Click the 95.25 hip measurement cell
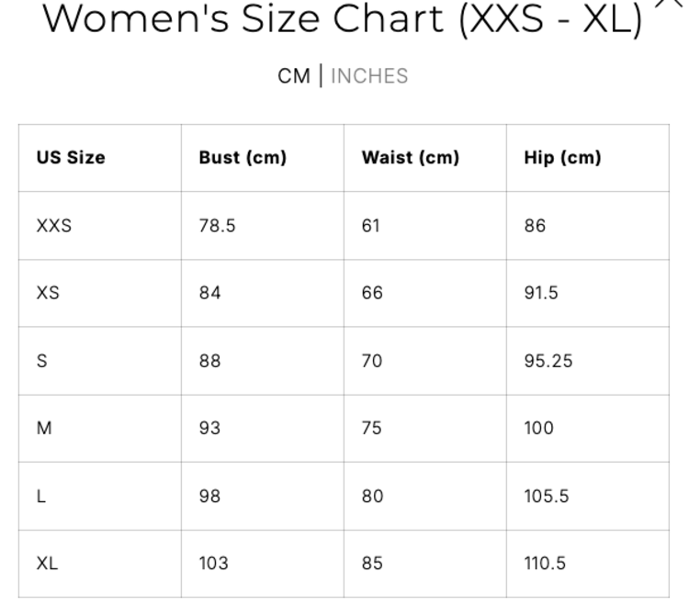 click(548, 361)
